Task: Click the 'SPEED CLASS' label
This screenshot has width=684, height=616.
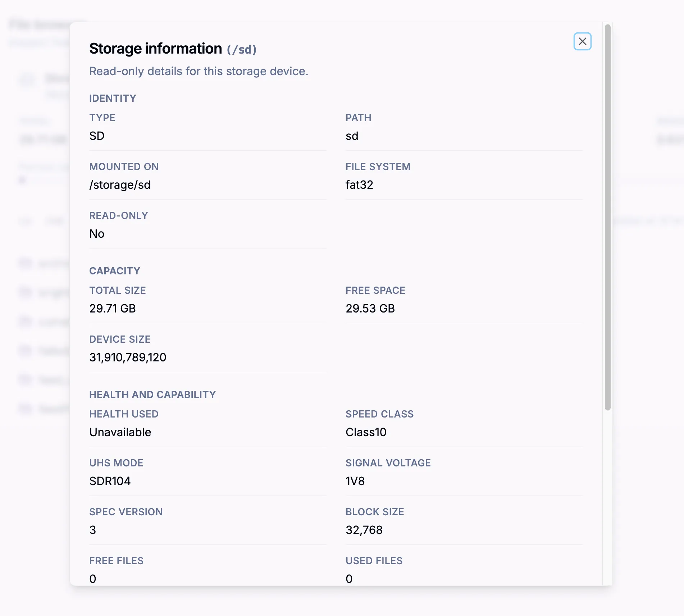Action: [379, 414]
